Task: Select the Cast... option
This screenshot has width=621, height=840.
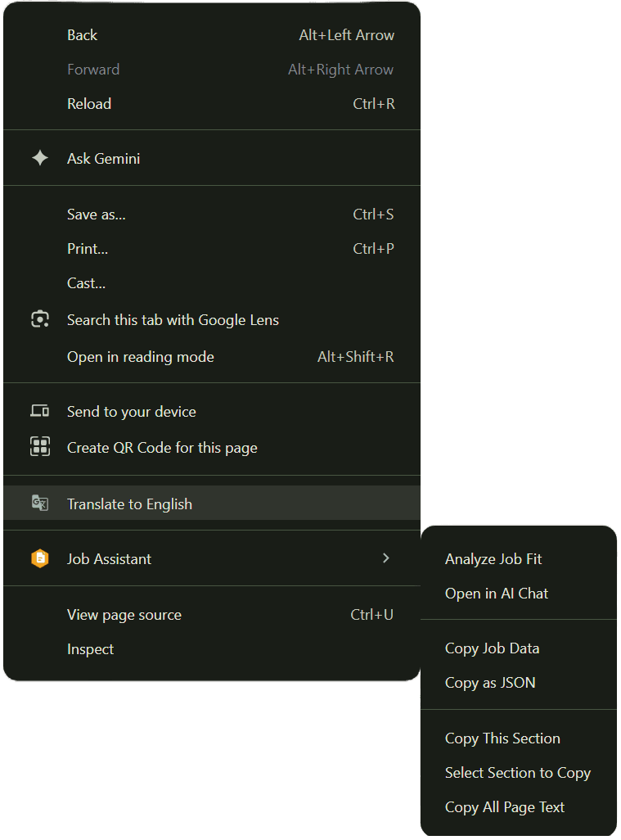Action: coord(211,282)
